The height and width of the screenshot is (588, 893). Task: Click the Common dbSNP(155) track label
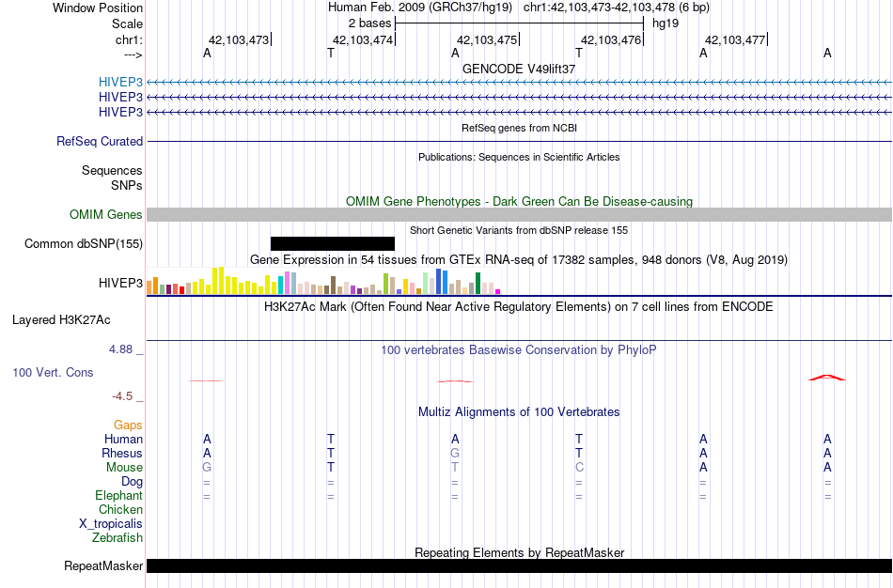pos(83,243)
